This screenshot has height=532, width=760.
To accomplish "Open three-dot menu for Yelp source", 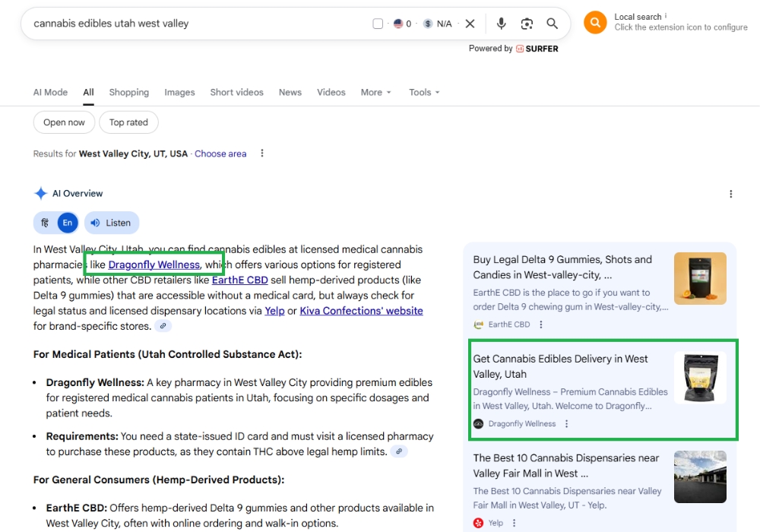I will pos(515,523).
